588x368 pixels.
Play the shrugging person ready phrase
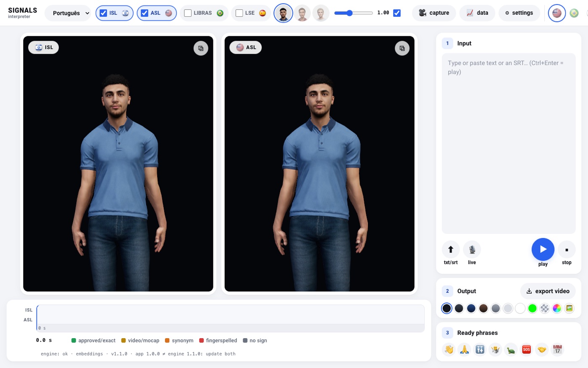pos(496,349)
